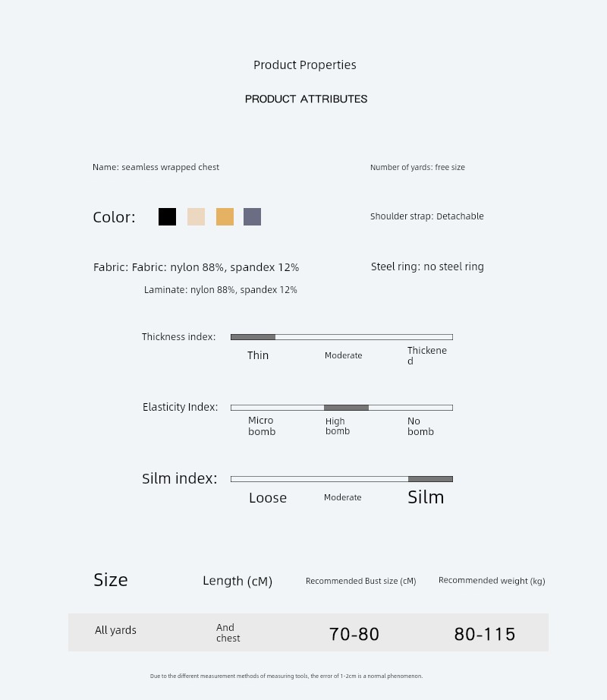Choose the beige color swatch
Screen dimensions: 607x700
[x=196, y=216]
